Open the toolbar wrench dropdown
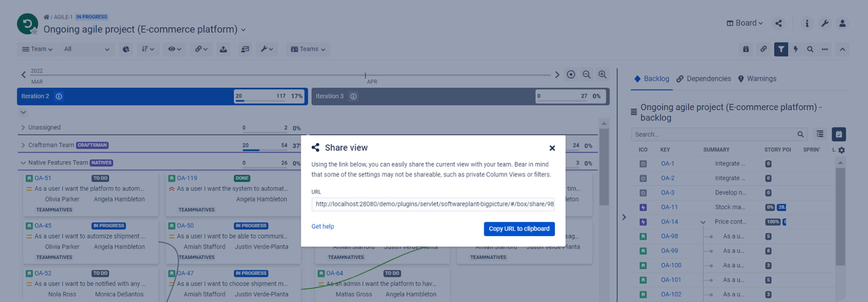This screenshot has height=302, width=868. [267, 49]
